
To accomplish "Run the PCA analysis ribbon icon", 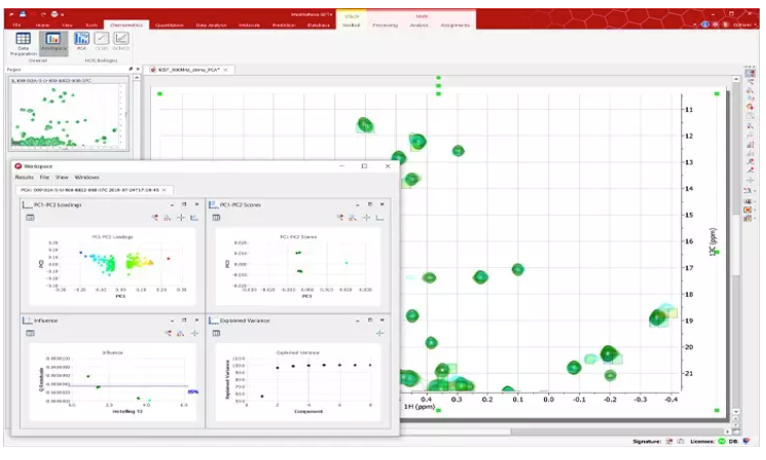I will tap(82, 40).
